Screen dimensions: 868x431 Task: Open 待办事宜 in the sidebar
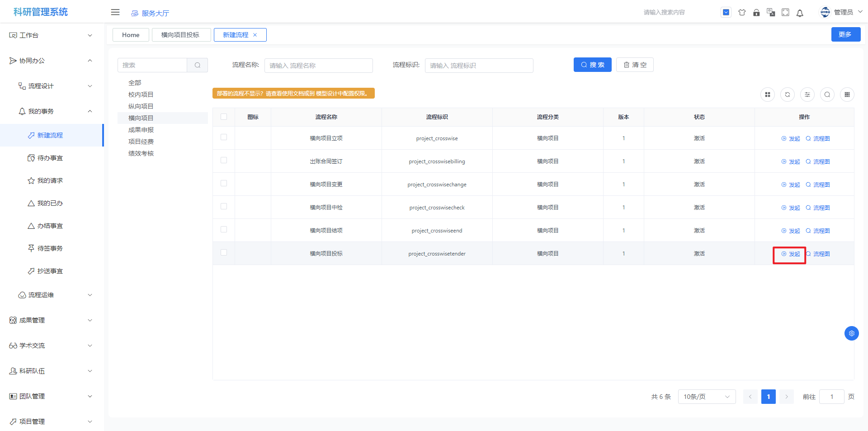tap(50, 158)
